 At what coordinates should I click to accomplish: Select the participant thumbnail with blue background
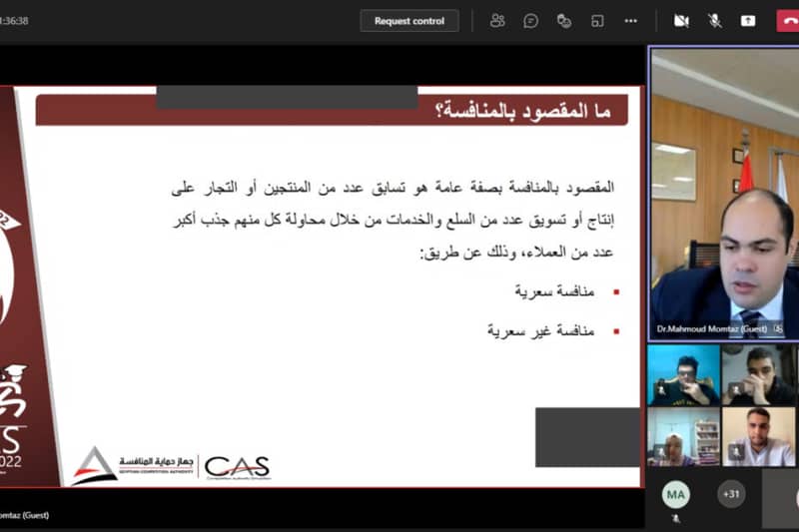(x=683, y=374)
